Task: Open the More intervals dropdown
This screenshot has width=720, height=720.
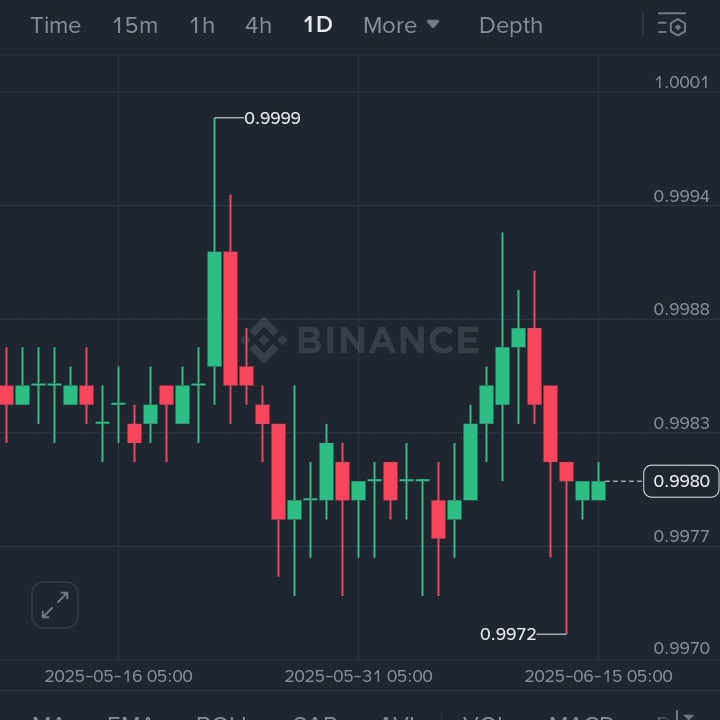Action: point(401,25)
